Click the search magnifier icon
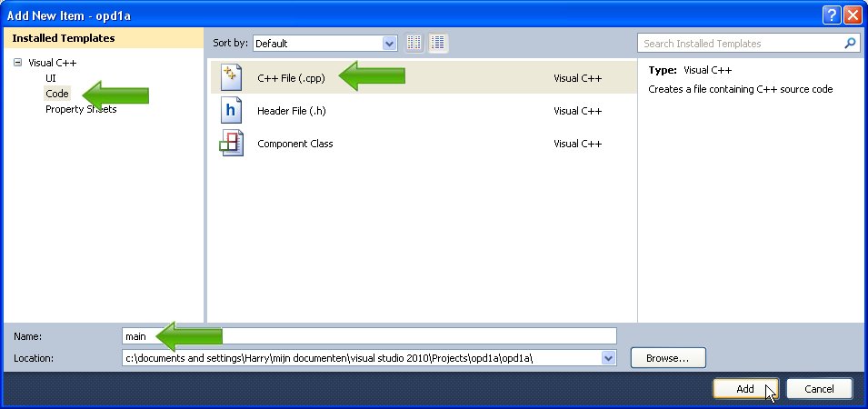 coord(850,43)
